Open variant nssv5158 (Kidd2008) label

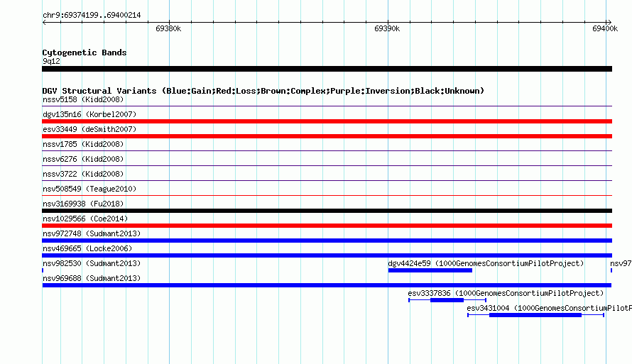coord(83,99)
